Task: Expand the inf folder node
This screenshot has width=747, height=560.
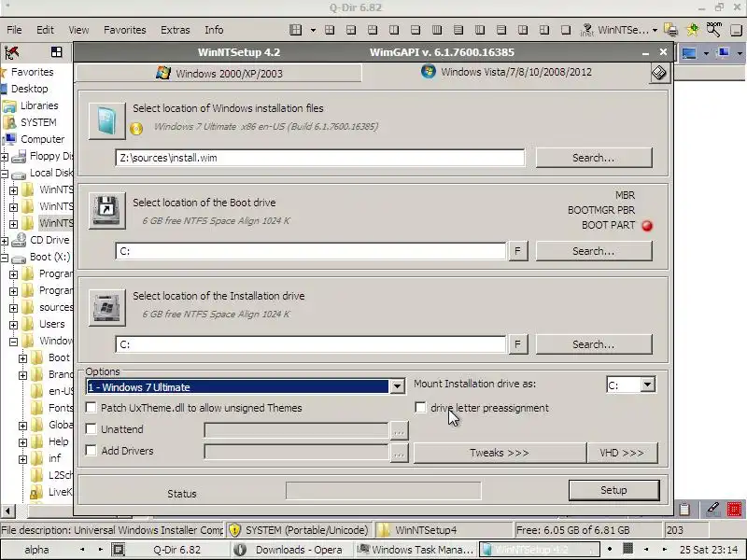Action: click(x=22, y=459)
